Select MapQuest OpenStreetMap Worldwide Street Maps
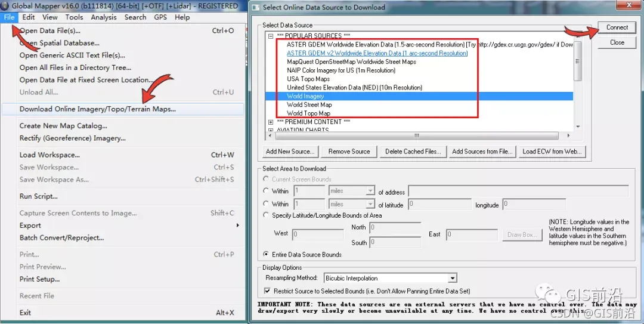Viewport: 644px width, 324px height. pos(351,61)
